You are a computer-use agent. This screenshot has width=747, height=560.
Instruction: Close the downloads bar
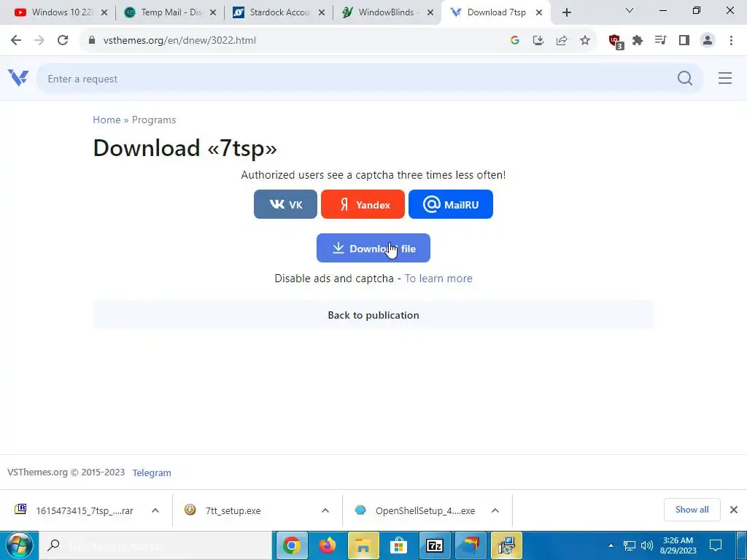pos(734,510)
